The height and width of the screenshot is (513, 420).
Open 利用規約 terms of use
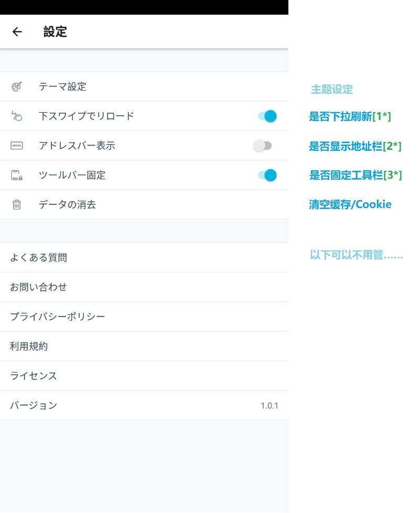(29, 346)
